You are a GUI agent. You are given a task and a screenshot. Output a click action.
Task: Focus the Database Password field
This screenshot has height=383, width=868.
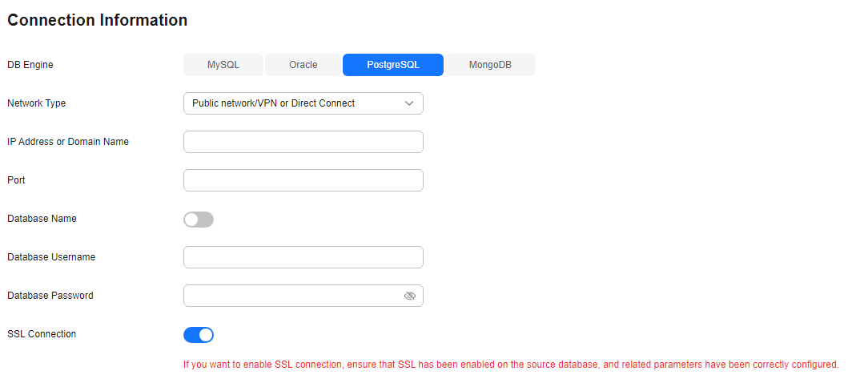tap(293, 296)
